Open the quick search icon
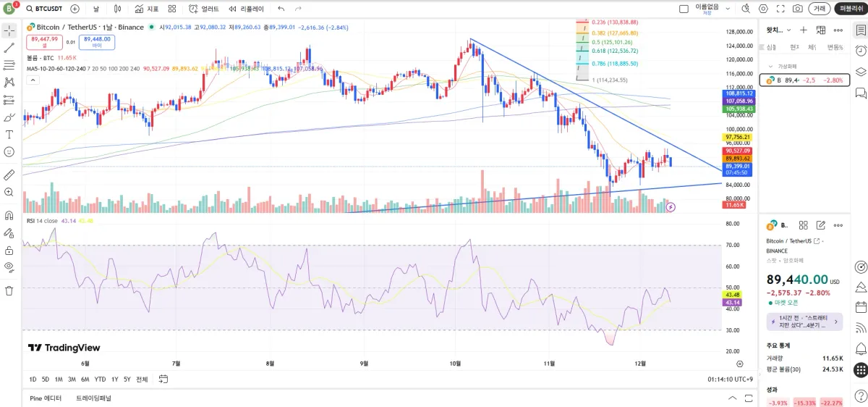Screen dimensions: 868x407 [x=746, y=9]
